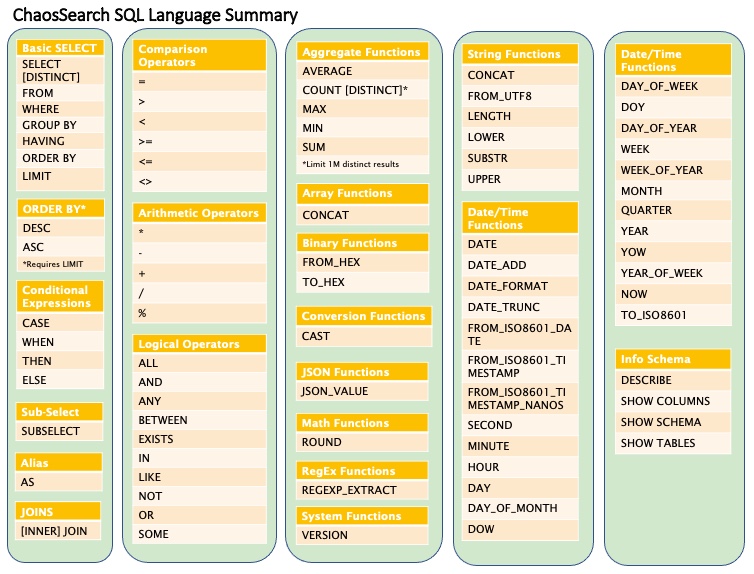This screenshot has height=574, width=754.
Task: Click the 'WHERE' keyword row
Action: [x=60, y=109]
